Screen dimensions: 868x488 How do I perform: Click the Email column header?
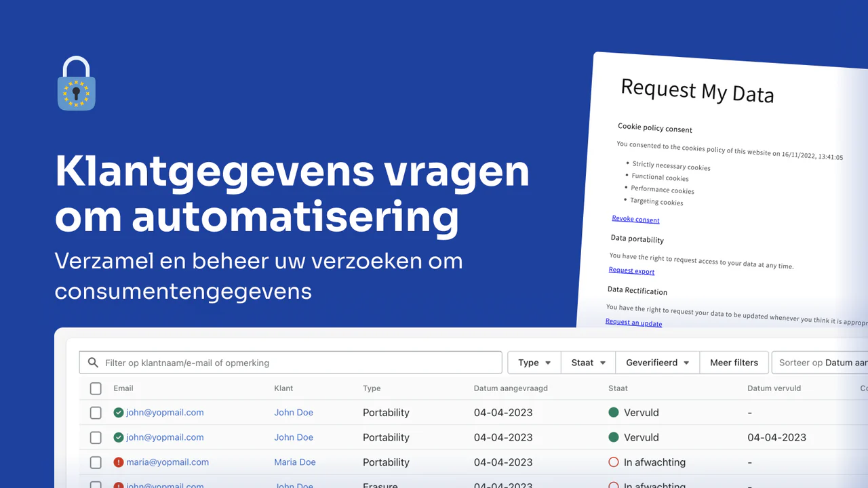[123, 388]
